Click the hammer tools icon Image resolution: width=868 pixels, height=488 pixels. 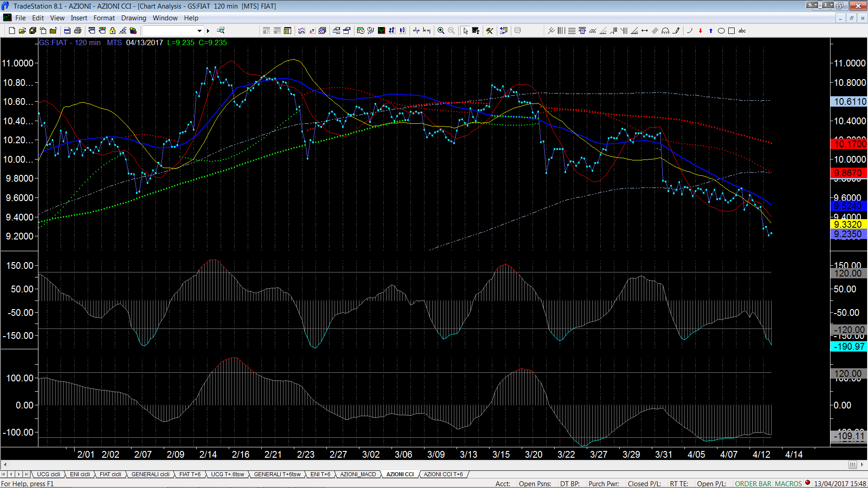(490, 31)
